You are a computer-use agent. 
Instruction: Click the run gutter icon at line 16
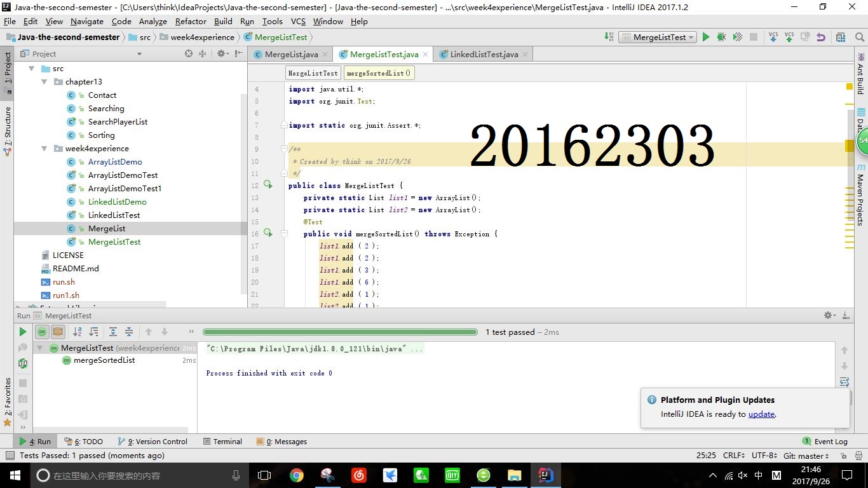[x=268, y=233]
